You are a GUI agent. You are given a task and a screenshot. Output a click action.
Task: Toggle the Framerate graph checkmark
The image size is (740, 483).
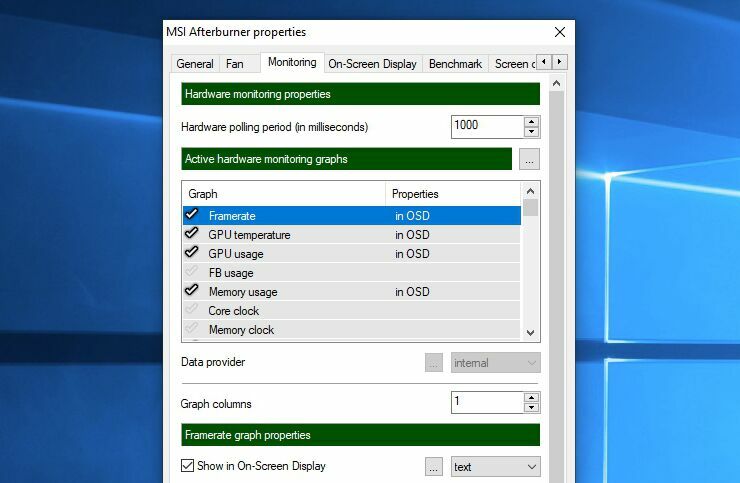[192, 214]
